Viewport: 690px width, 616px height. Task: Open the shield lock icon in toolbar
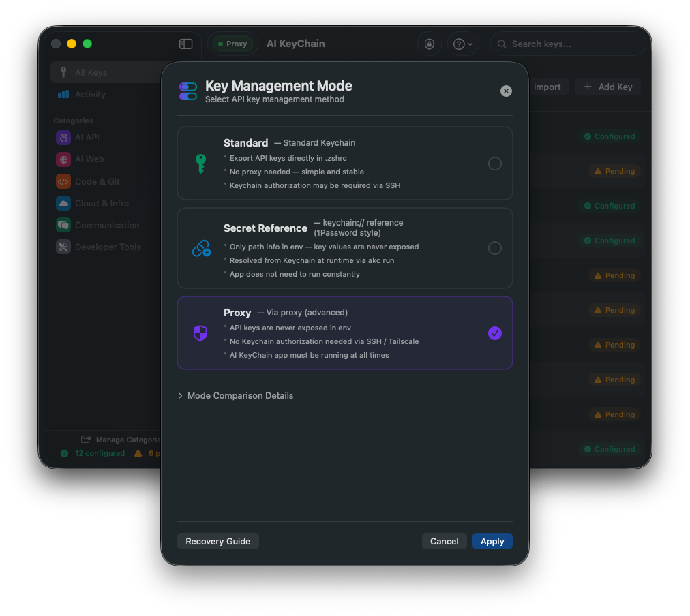tap(429, 44)
